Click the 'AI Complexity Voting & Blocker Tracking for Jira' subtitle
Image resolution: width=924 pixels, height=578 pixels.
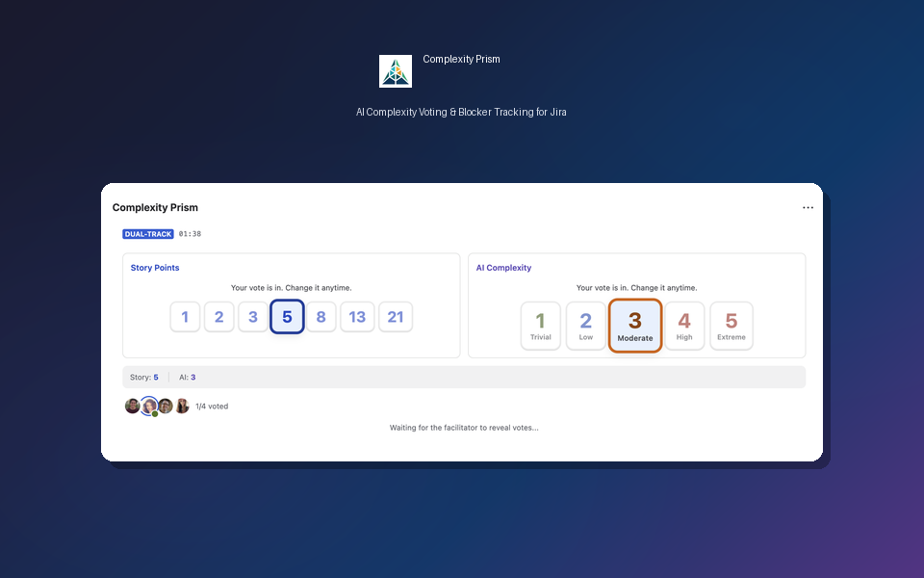tap(461, 112)
